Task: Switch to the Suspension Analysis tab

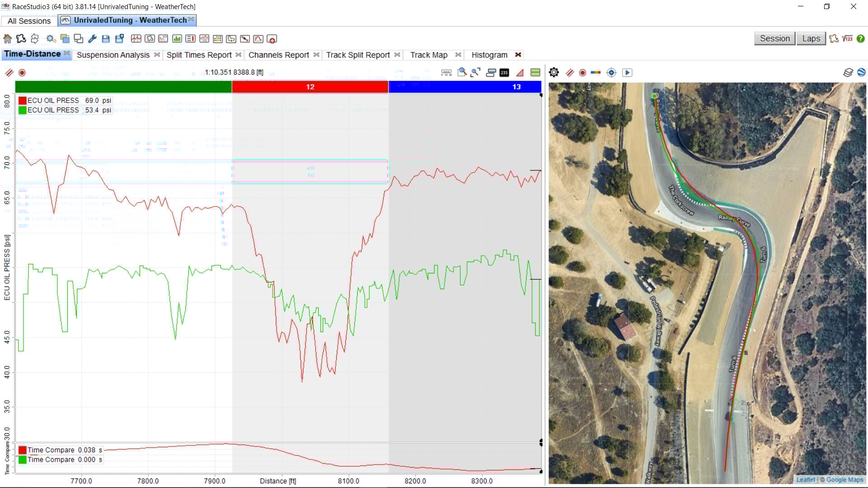Action: [x=113, y=55]
